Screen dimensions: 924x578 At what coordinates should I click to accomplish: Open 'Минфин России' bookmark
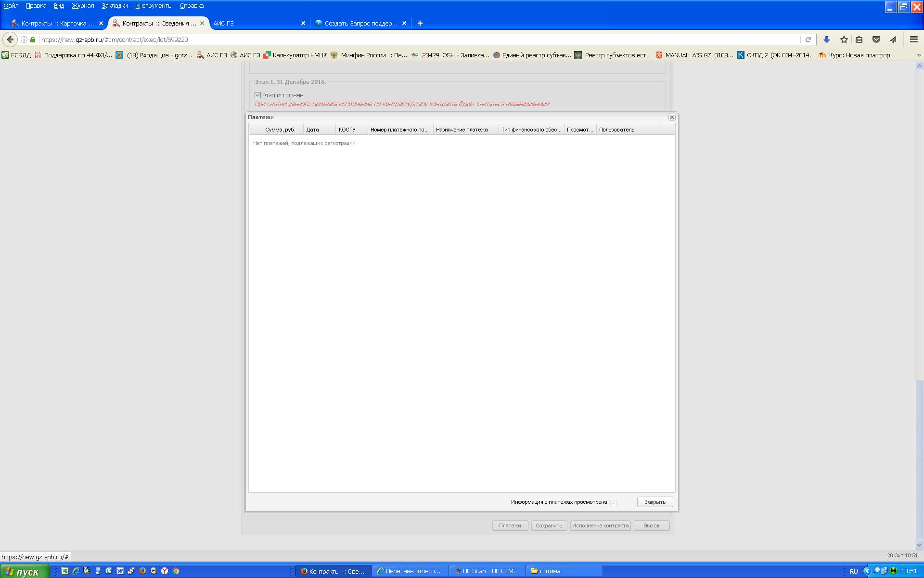(x=369, y=55)
